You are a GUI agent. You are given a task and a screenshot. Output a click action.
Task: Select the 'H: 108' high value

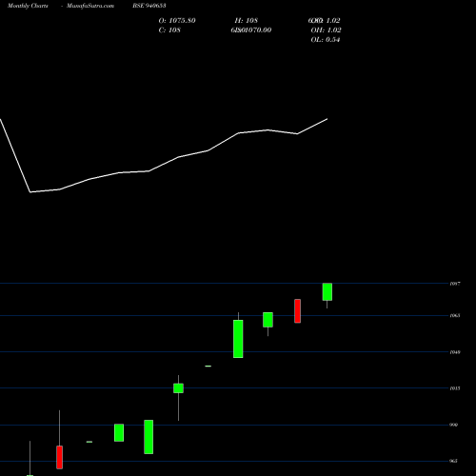[247, 21]
